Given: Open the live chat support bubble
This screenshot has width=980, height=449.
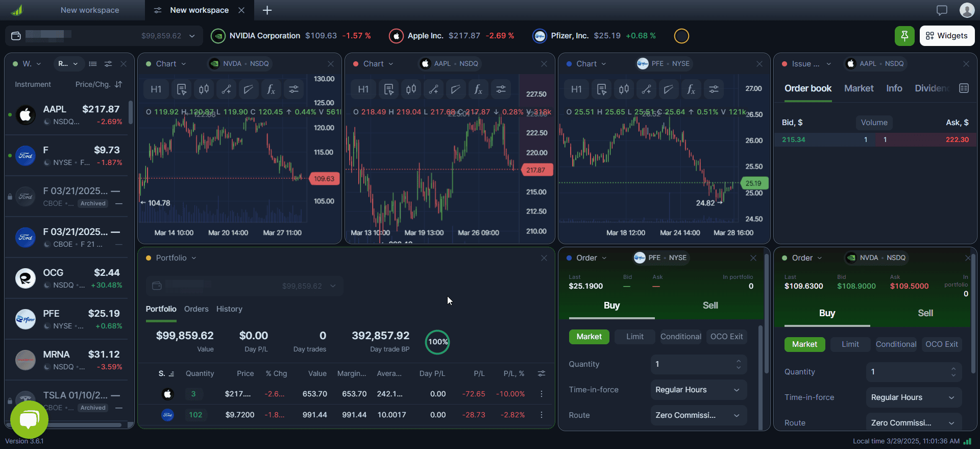Looking at the screenshot, I should pyautogui.click(x=29, y=420).
